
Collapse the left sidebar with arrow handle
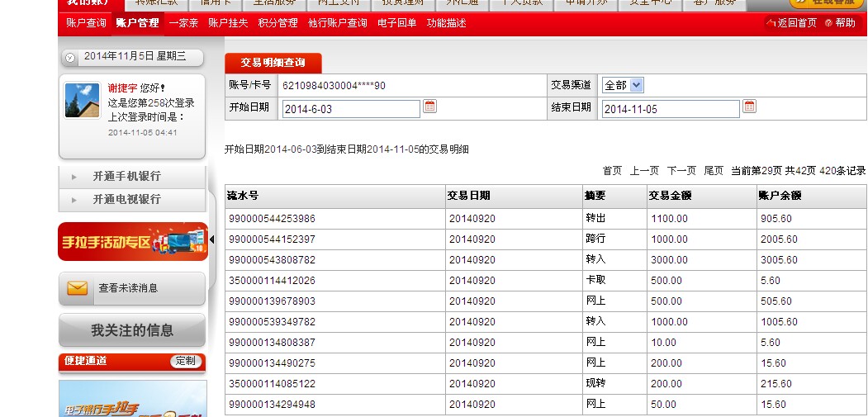[211, 240]
